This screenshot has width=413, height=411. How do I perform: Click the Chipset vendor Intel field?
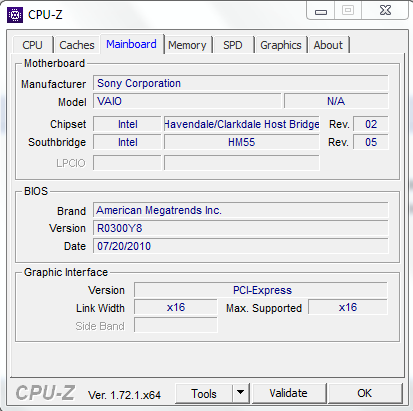(x=127, y=124)
